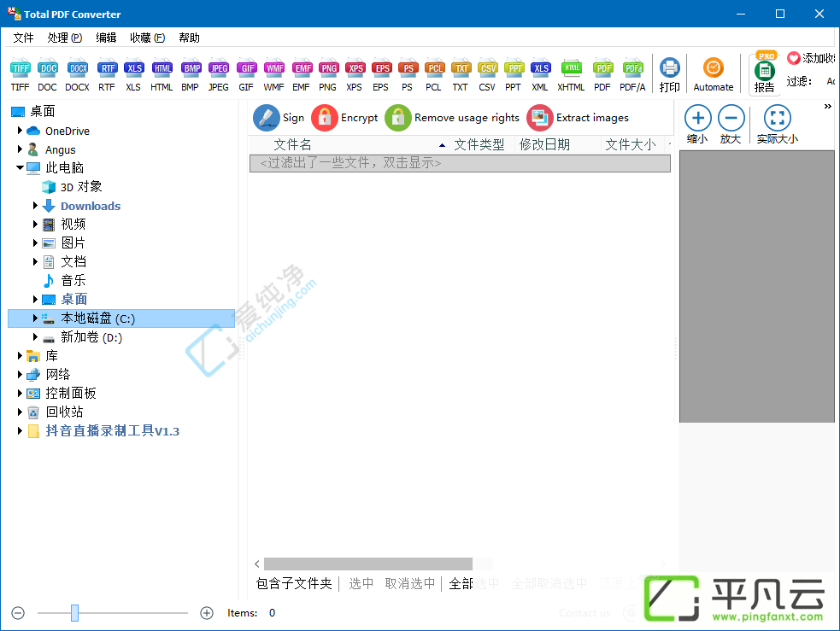Select the 抖音直播录制工具V1.3 folder
Image resolution: width=840 pixels, height=631 pixels.
(x=103, y=431)
